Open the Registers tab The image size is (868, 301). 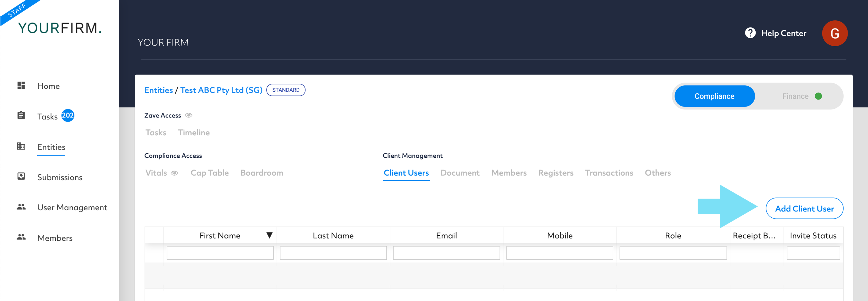click(556, 173)
